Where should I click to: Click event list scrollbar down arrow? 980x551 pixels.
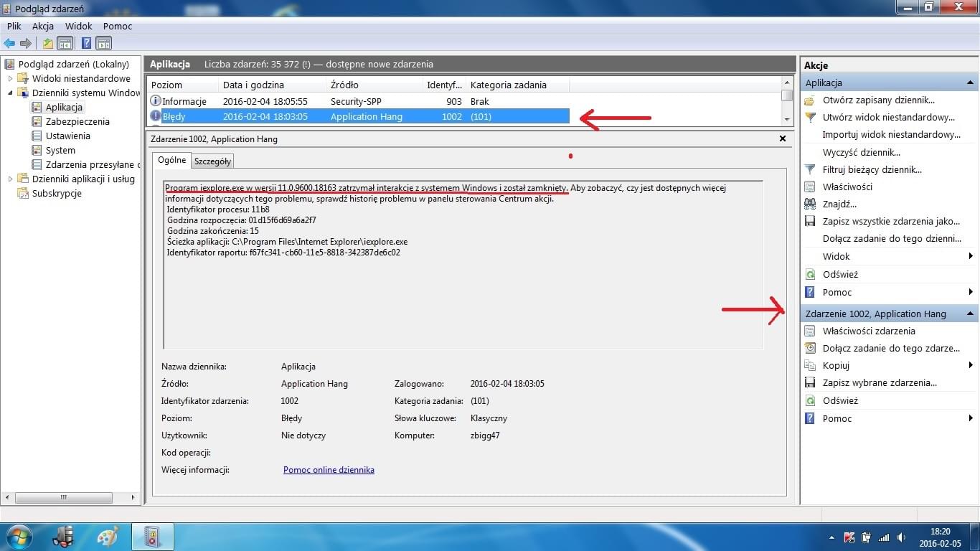pyautogui.click(x=787, y=119)
